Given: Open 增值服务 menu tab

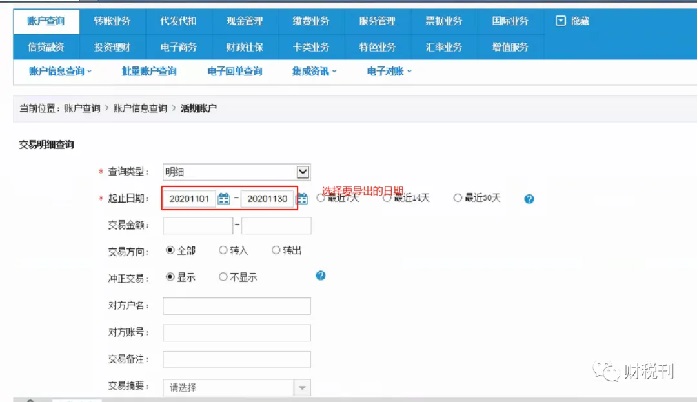Looking at the screenshot, I should pos(510,47).
